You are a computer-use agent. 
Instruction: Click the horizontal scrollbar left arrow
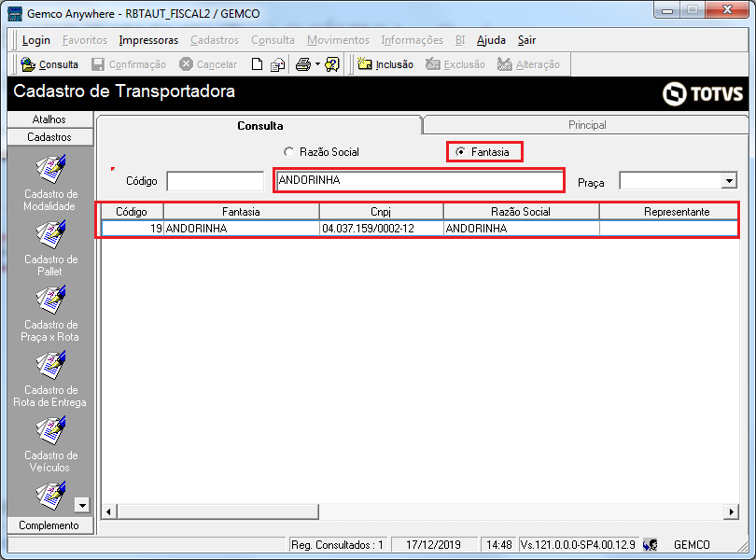[109, 511]
